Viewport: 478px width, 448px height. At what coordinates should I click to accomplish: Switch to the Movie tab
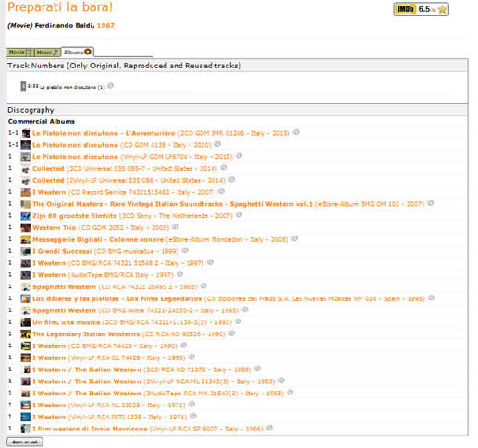[x=20, y=53]
